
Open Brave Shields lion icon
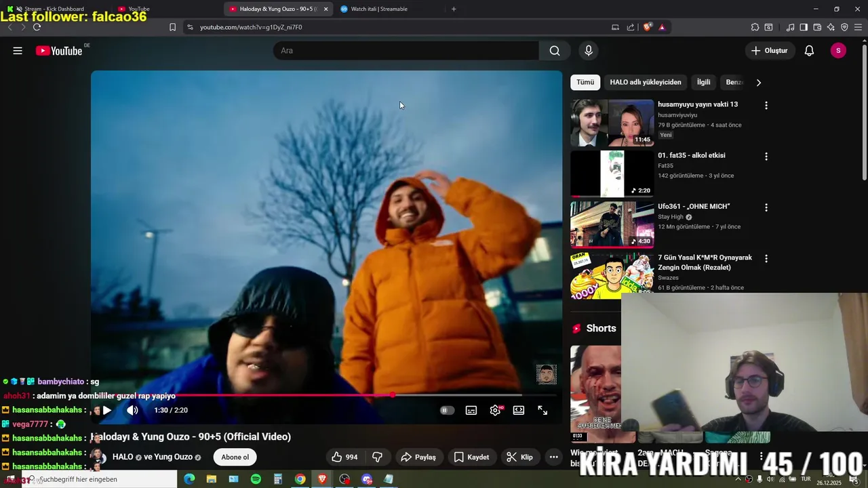click(x=647, y=27)
